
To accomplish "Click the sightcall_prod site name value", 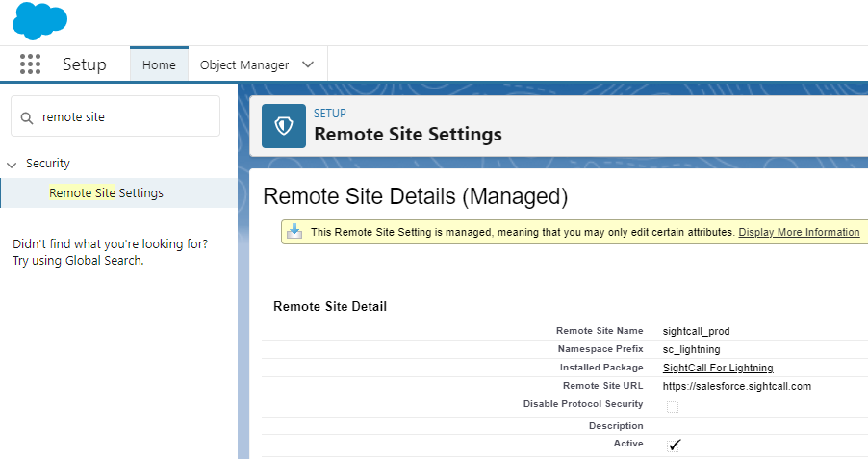I will coord(696,331).
